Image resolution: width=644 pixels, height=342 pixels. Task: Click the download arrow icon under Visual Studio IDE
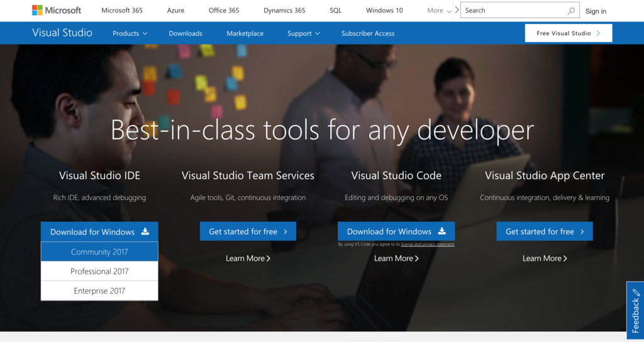coord(145,231)
